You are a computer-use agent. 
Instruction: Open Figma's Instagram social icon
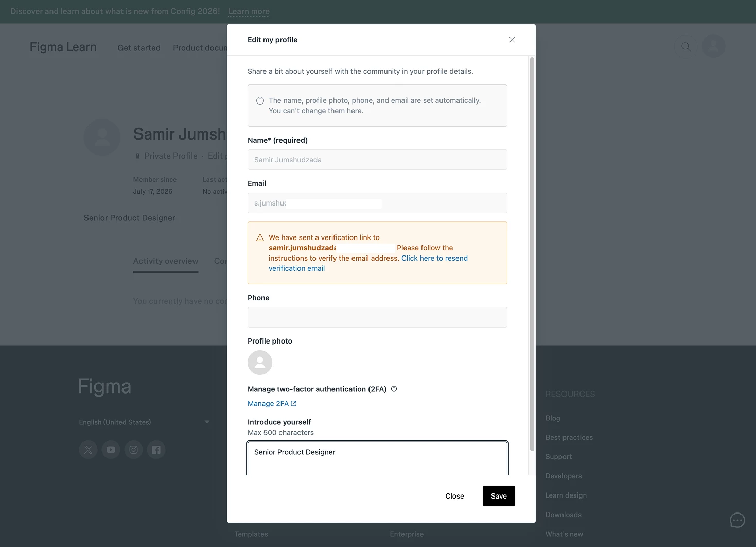point(134,450)
